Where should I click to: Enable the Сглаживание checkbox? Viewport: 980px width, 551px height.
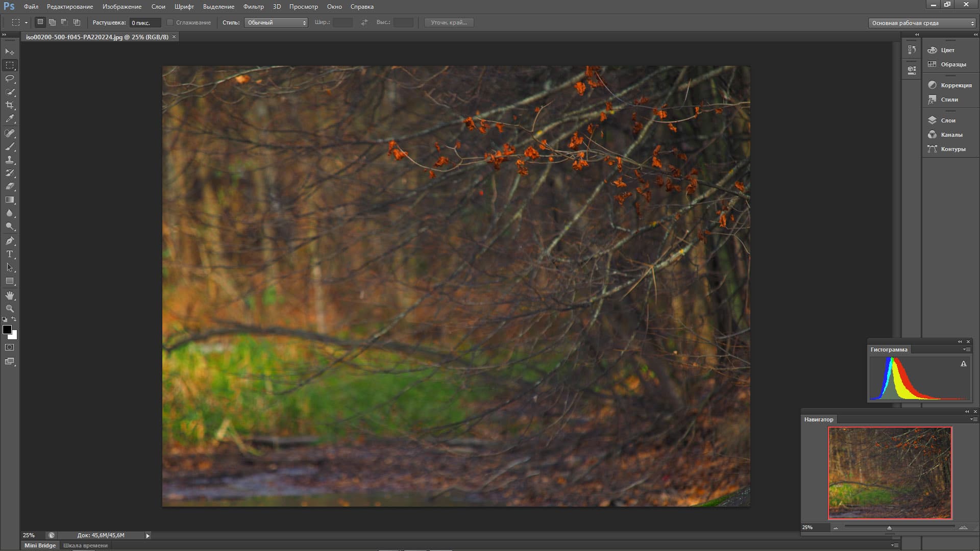[170, 22]
